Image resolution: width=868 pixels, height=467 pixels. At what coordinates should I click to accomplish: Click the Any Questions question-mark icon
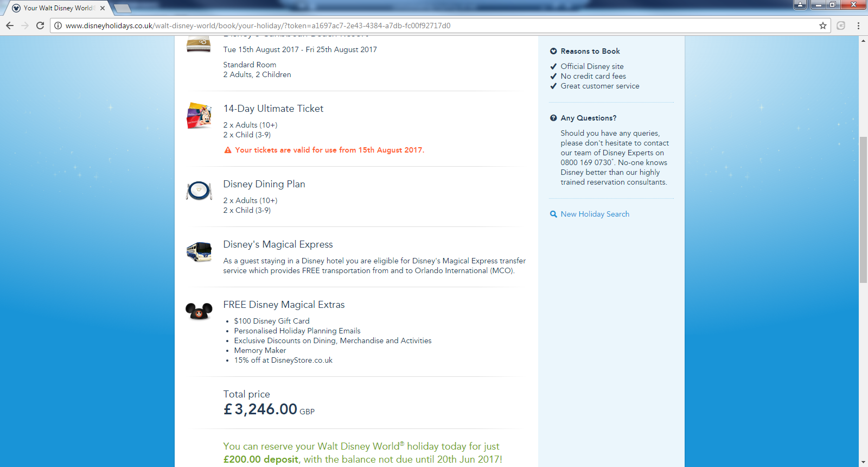pyautogui.click(x=553, y=118)
